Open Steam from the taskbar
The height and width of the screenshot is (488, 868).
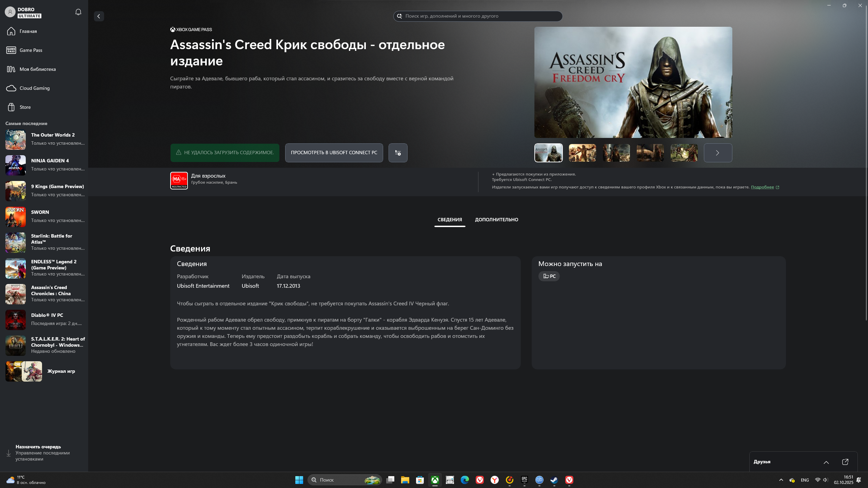(x=554, y=480)
